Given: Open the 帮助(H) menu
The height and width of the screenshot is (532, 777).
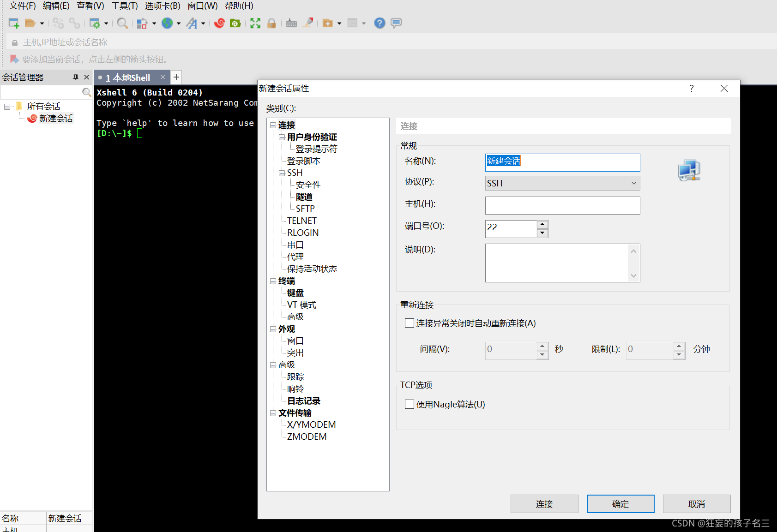Looking at the screenshot, I should click(x=239, y=6).
